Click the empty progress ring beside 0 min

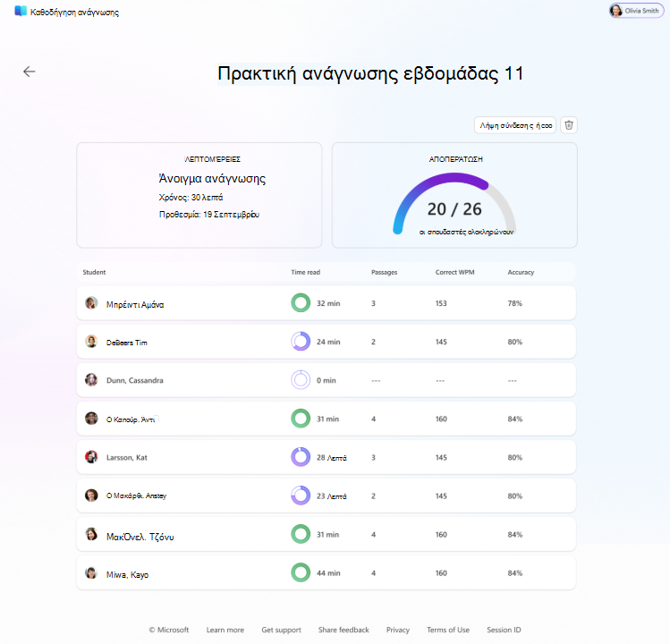301,380
